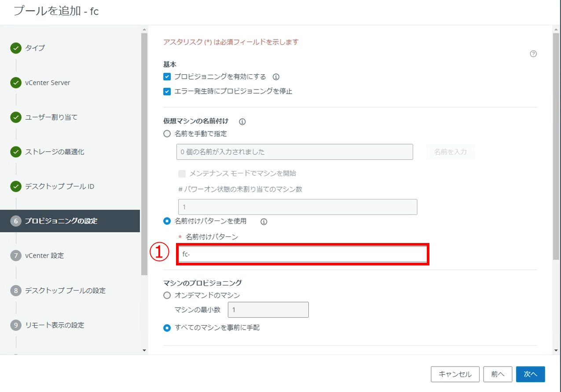
Task: Open ユーザー割り当て step in sidebar
Action: (51, 117)
